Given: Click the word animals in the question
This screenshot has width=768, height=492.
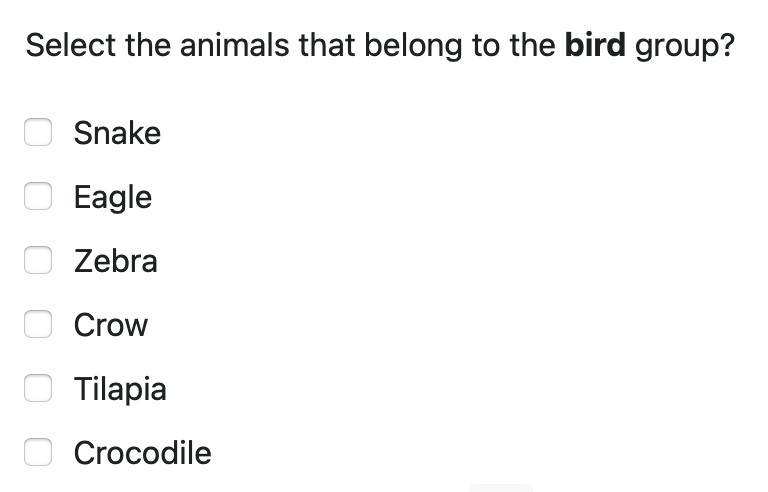Looking at the screenshot, I should (235, 45).
